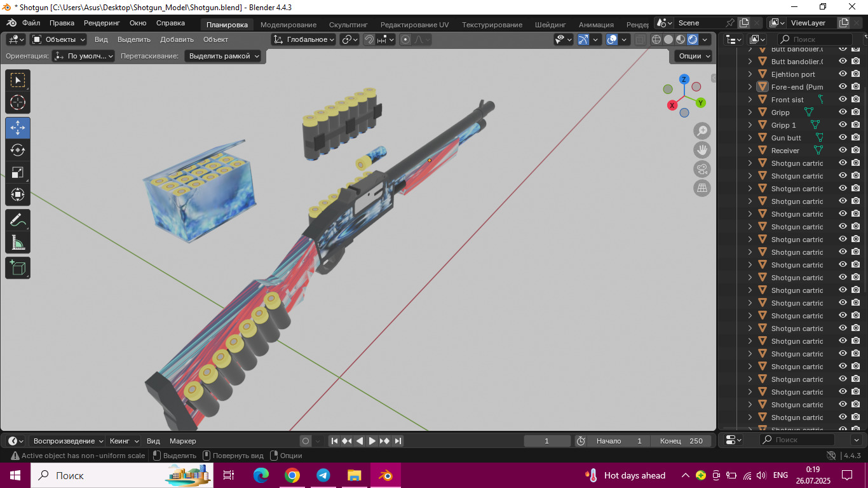Click new view layer icon beside ViewLayer
The image size is (868, 488).
coord(843,23)
